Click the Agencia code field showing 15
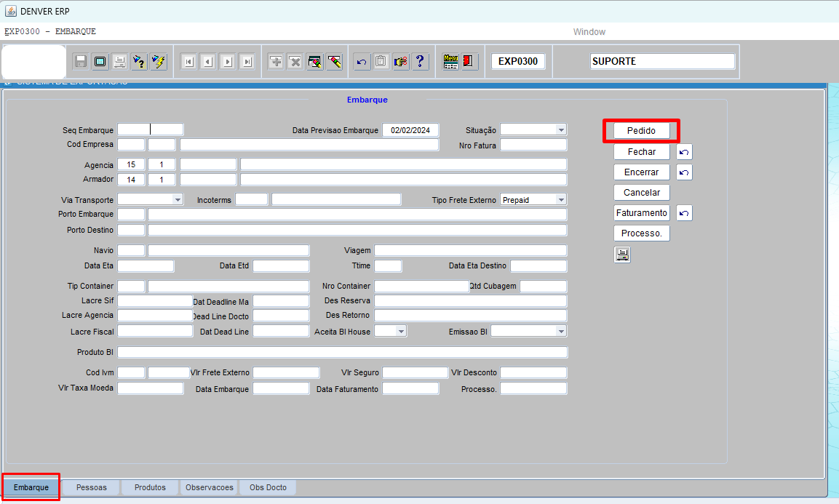Viewport: 839px width, 504px height. point(131,164)
